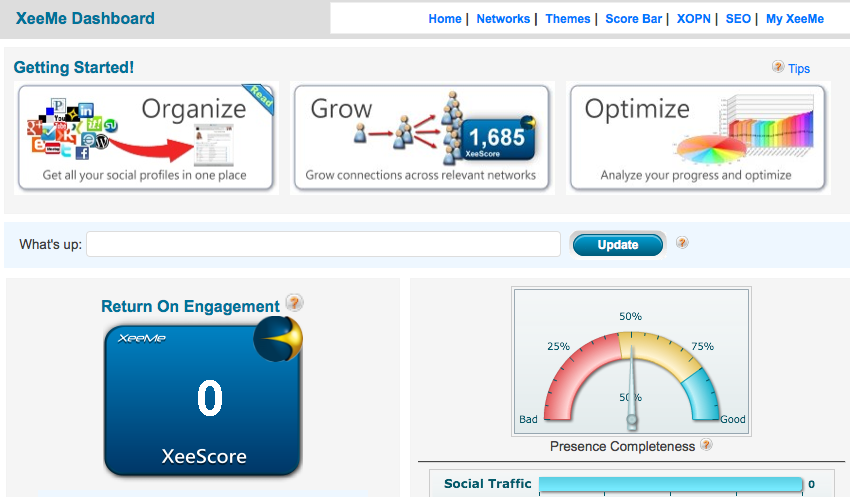Click the question mark icon beside Tips

778,67
